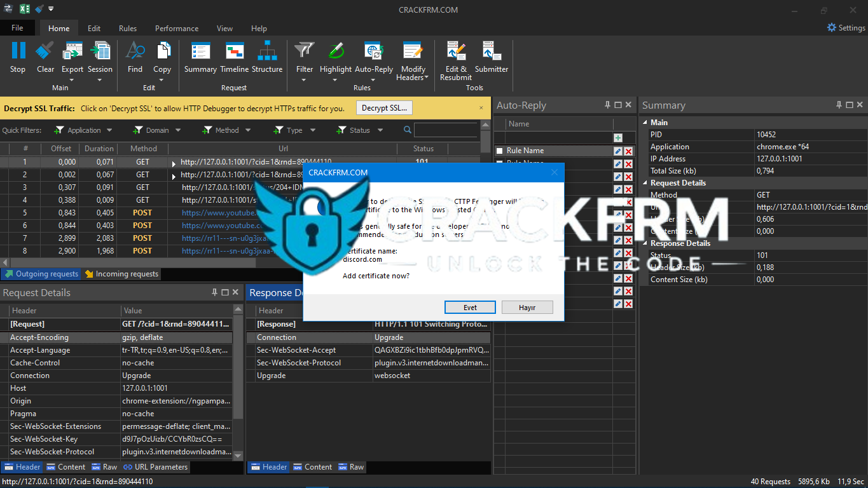868x488 pixels.
Task: Open the Performance ribbon tab
Action: tap(177, 29)
